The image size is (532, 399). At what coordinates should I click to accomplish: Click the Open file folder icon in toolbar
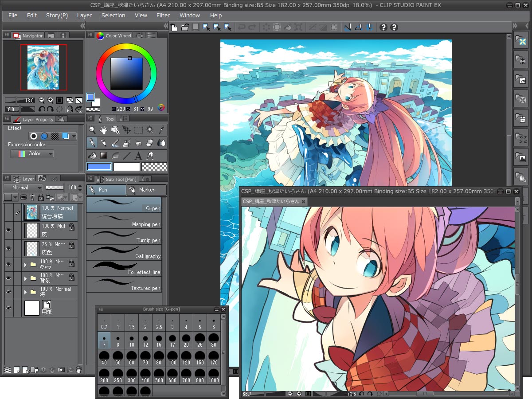click(185, 27)
